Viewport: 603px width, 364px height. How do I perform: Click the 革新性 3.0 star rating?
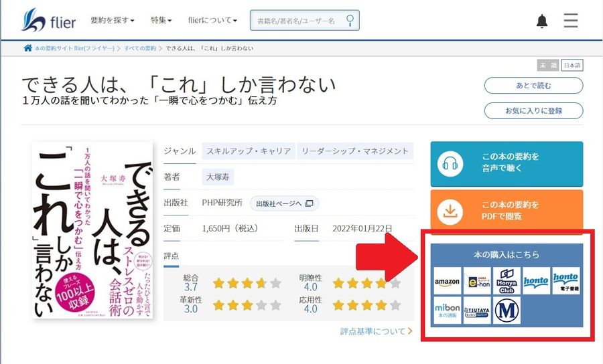click(x=247, y=305)
